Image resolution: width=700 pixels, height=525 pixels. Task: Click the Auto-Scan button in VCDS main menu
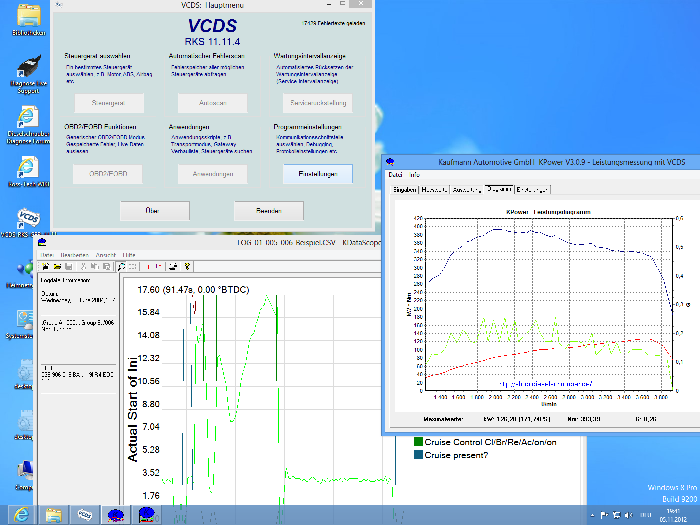pos(212,103)
